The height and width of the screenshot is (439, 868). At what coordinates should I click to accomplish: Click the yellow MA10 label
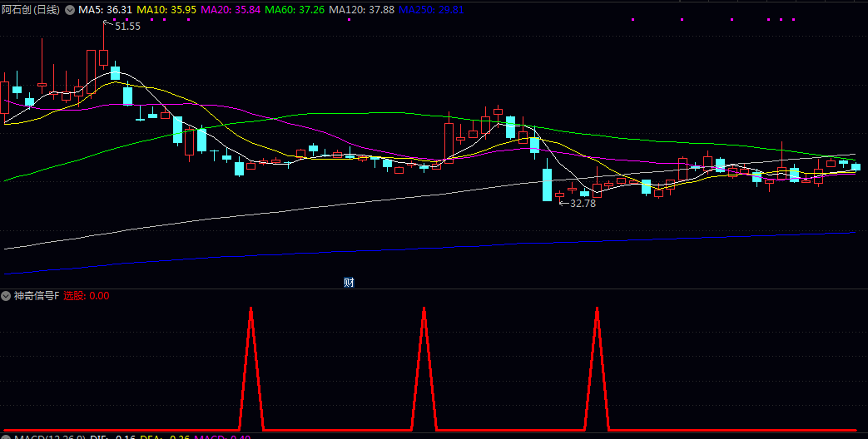click(x=166, y=10)
